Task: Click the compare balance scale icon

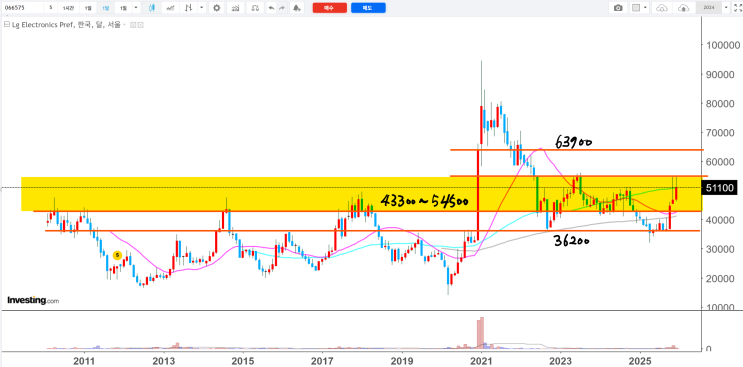Action: click(255, 8)
